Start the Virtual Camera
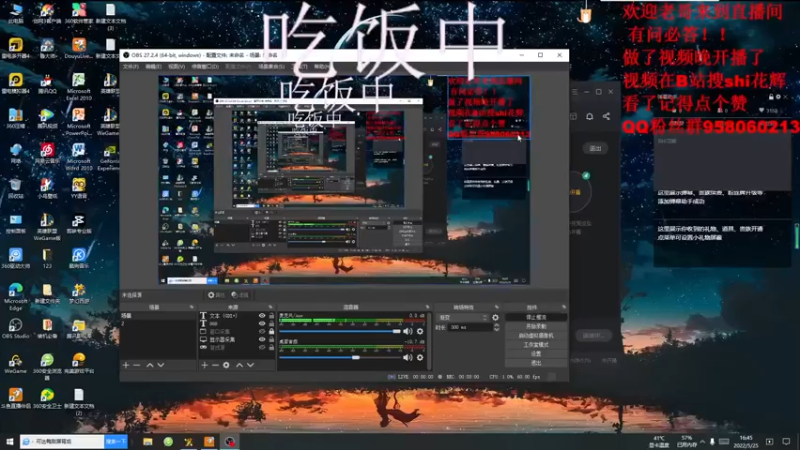Viewport: 800px width, 450px height. 536,336
